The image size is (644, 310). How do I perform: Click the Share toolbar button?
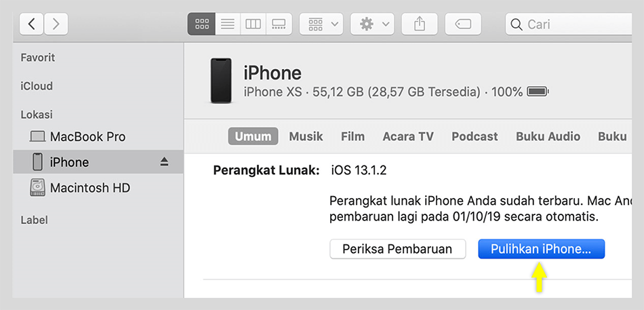click(x=419, y=24)
